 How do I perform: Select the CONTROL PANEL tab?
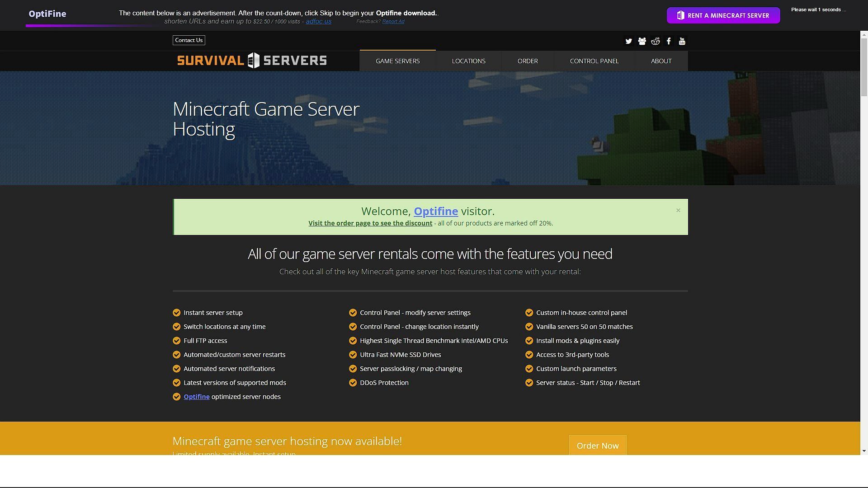(x=594, y=60)
